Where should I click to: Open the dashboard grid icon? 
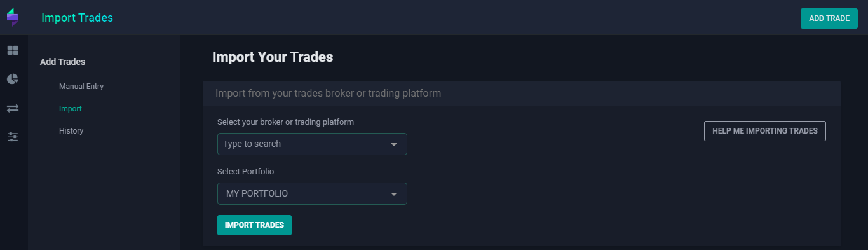[x=13, y=50]
